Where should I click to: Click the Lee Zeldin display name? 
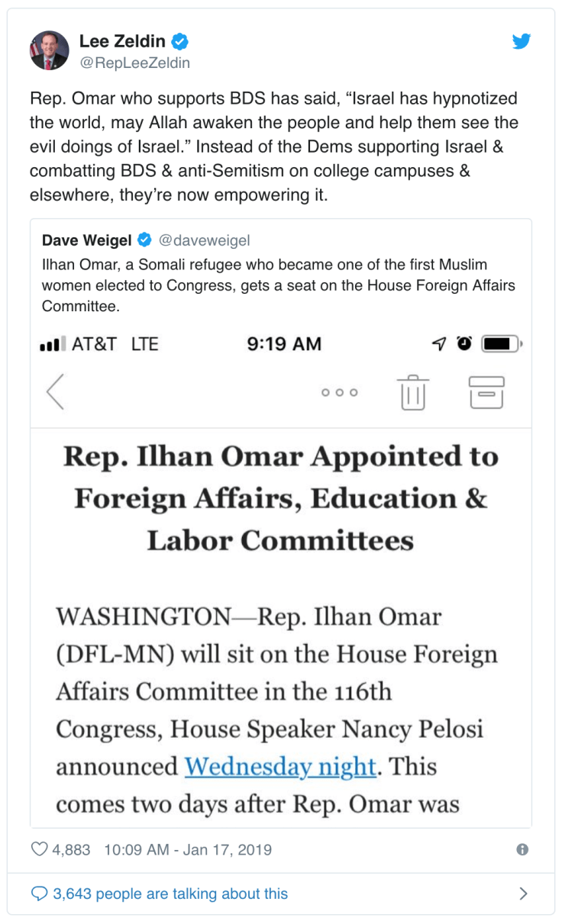coord(122,42)
